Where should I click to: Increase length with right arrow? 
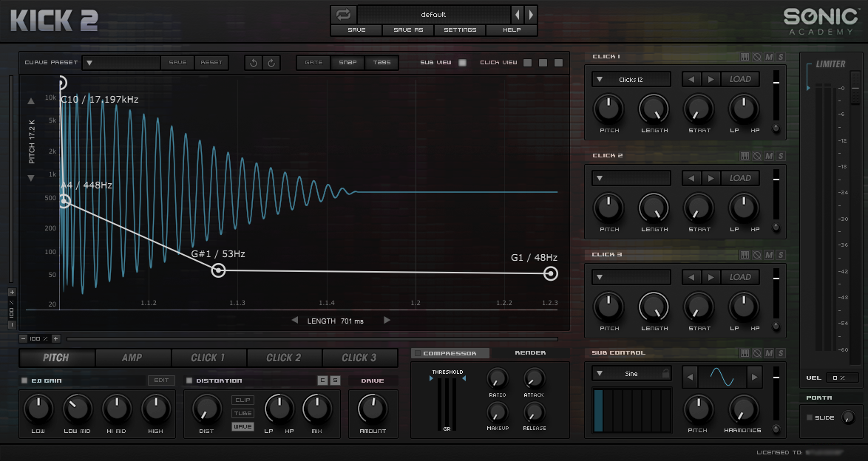tap(387, 321)
